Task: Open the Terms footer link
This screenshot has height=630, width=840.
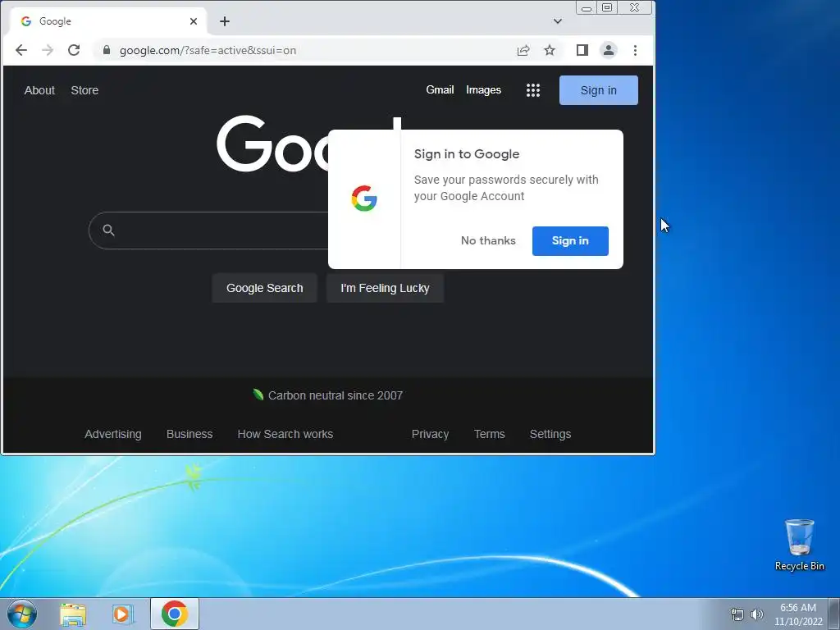Action: coord(489,434)
